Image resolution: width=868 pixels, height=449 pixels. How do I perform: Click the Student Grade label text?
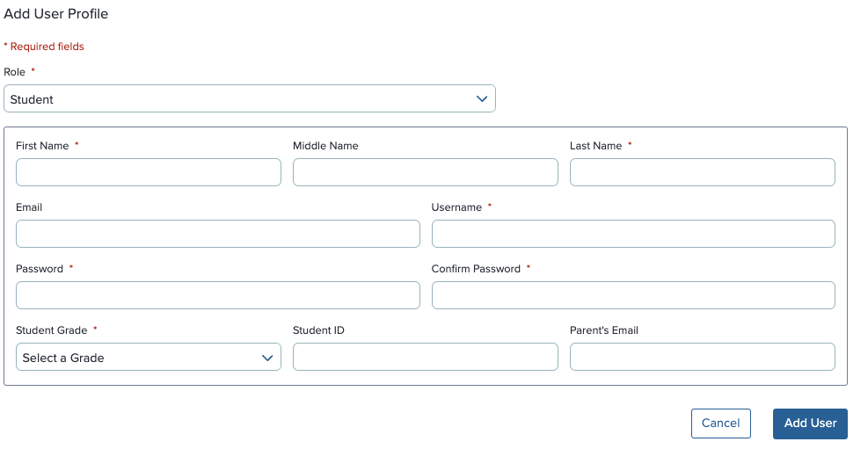pyautogui.click(x=52, y=330)
